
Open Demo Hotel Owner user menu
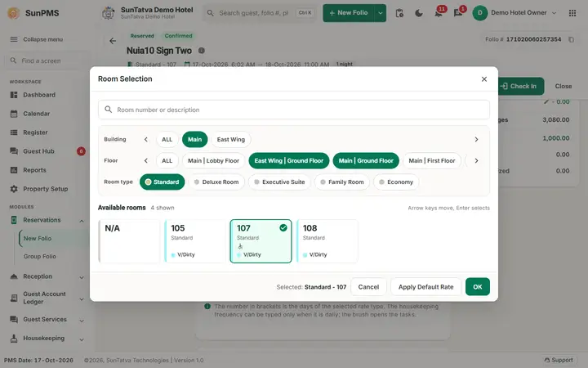[x=514, y=13]
